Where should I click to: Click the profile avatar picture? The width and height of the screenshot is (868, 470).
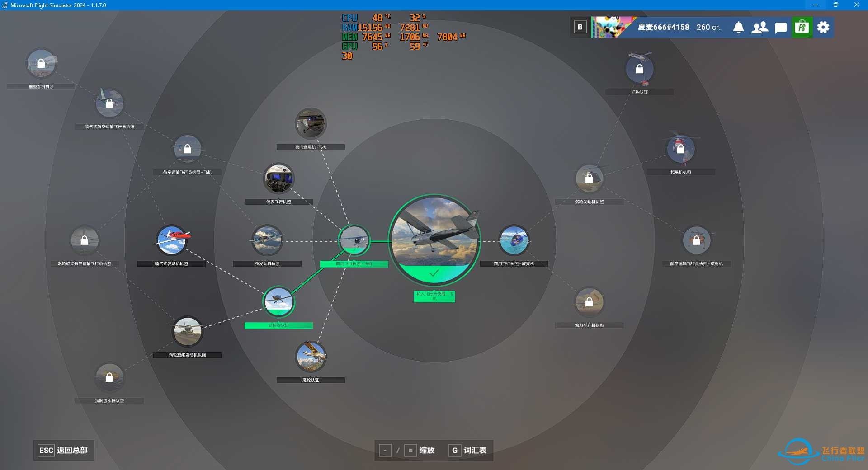pyautogui.click(x=613, y=27)
